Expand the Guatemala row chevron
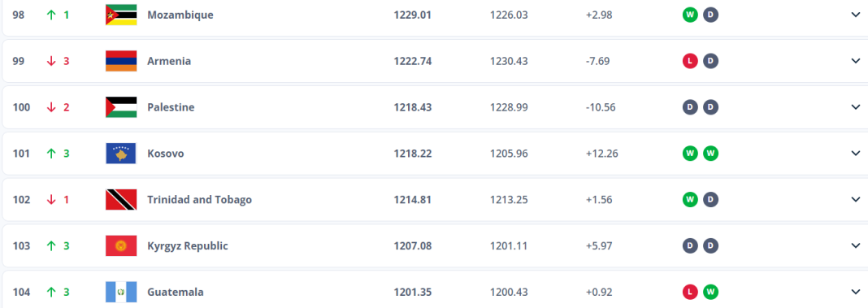Viewport: 868px width, 308px height. 855,292
